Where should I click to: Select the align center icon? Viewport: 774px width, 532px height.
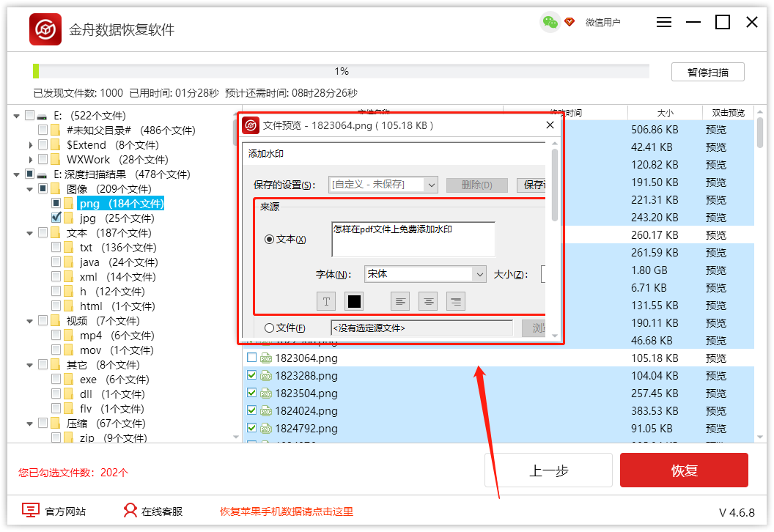pos(428,301)
